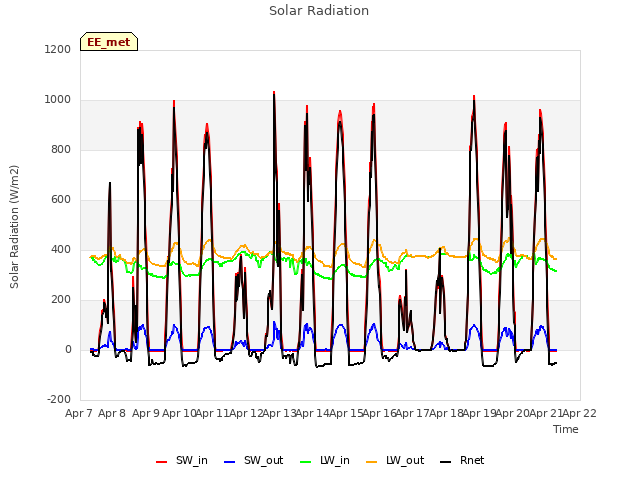Click the 800 y-axis tick label
640x480 pixels.
pos(61,149)
